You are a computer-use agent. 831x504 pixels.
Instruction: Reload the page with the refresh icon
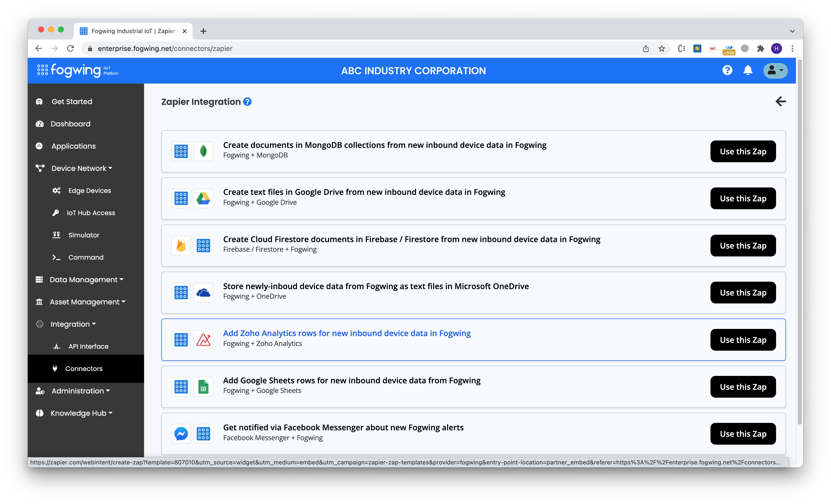point(71,48)
